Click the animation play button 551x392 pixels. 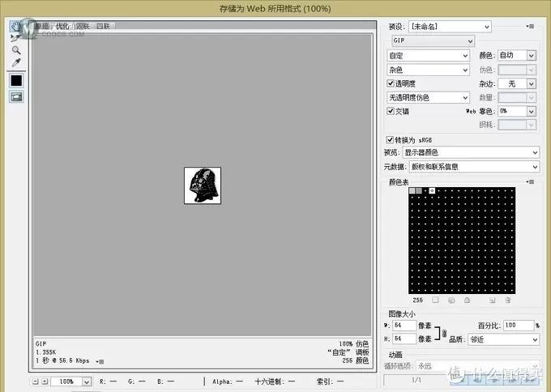(493, 380)
